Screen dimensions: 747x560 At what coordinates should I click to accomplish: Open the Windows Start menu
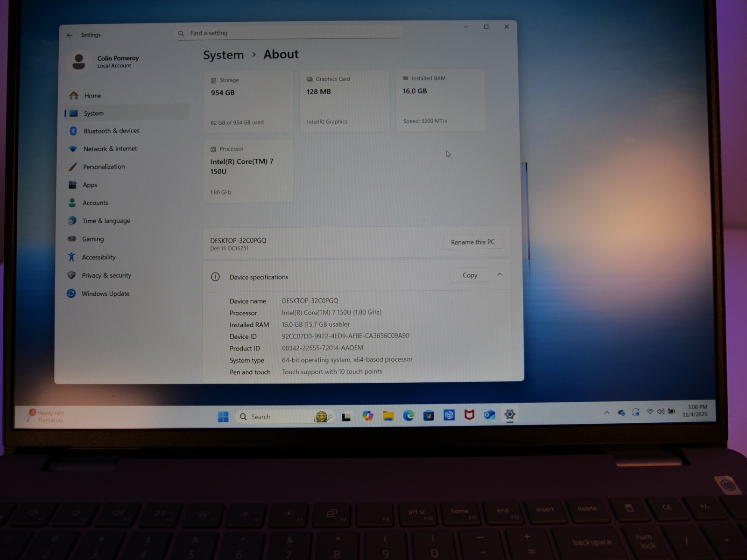tap(223, 417)
